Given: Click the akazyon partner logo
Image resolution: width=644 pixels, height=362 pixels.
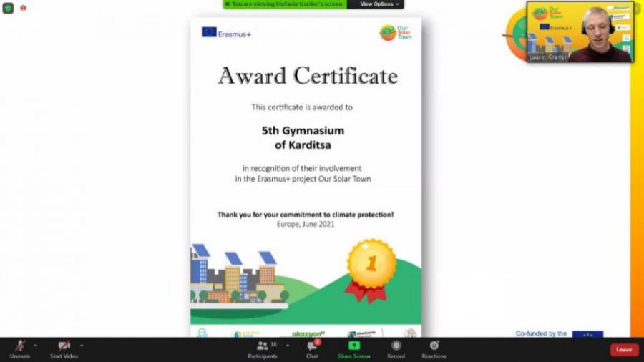Looking at the screenshot, I should point(308,333).
